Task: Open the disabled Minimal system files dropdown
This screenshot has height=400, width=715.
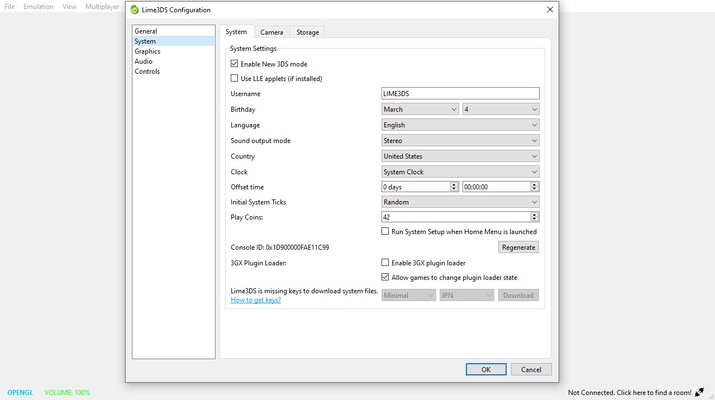Action: [x=408, y=295]
